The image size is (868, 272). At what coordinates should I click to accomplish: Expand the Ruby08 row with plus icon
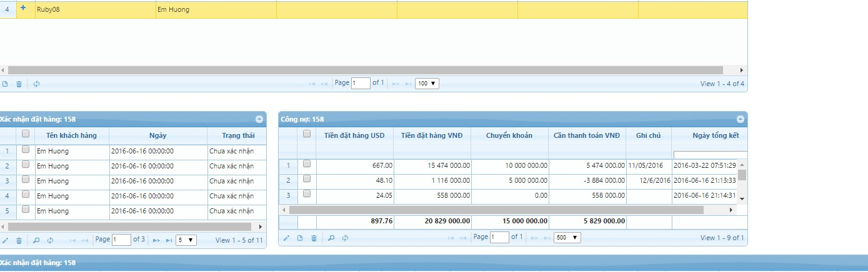coord(23,8)
